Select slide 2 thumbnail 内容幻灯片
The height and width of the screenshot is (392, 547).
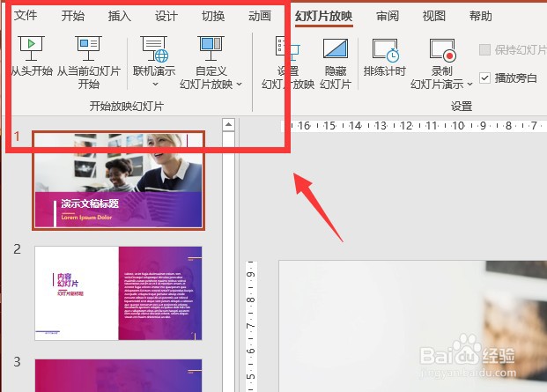click(118, 293)
